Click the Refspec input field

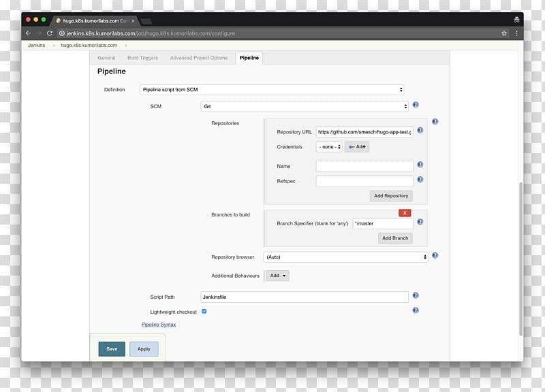tap(364, 181)
